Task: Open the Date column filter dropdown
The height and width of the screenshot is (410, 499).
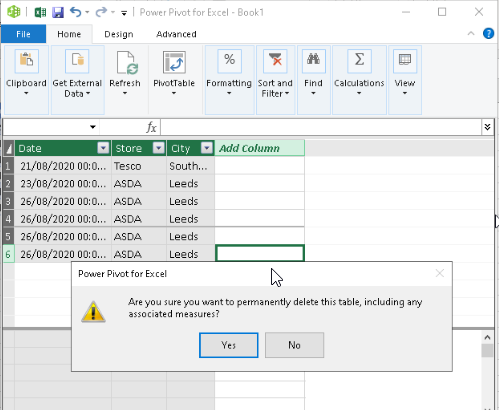Action: point(103,148)
